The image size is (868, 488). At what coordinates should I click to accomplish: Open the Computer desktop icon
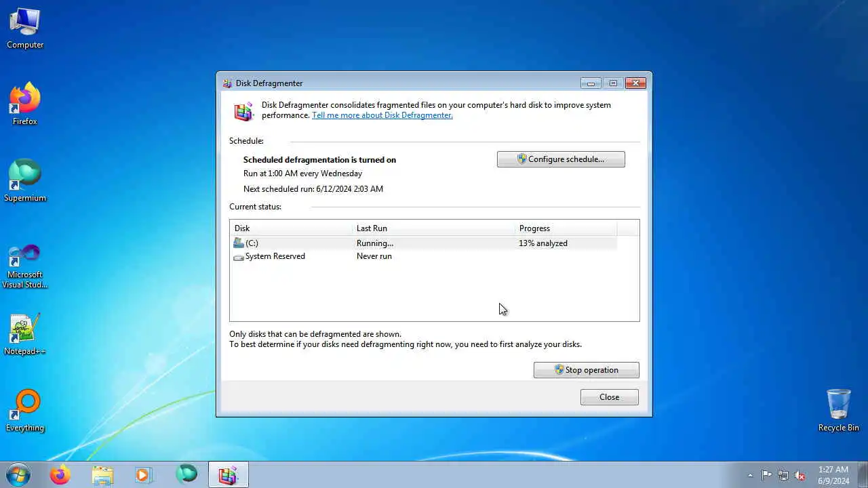[x=25, y=28]
